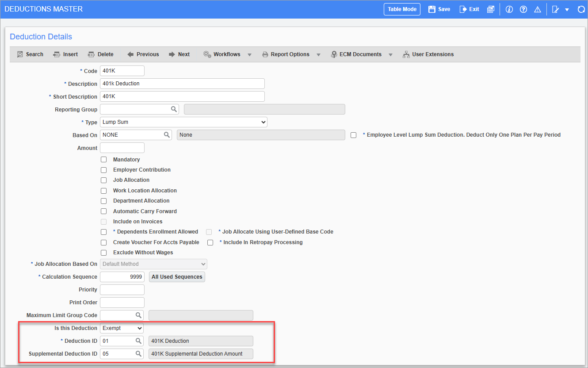Expand the Is this Deduction dropdown
Viewport: 588px width, 368px height.
point(122,328)
